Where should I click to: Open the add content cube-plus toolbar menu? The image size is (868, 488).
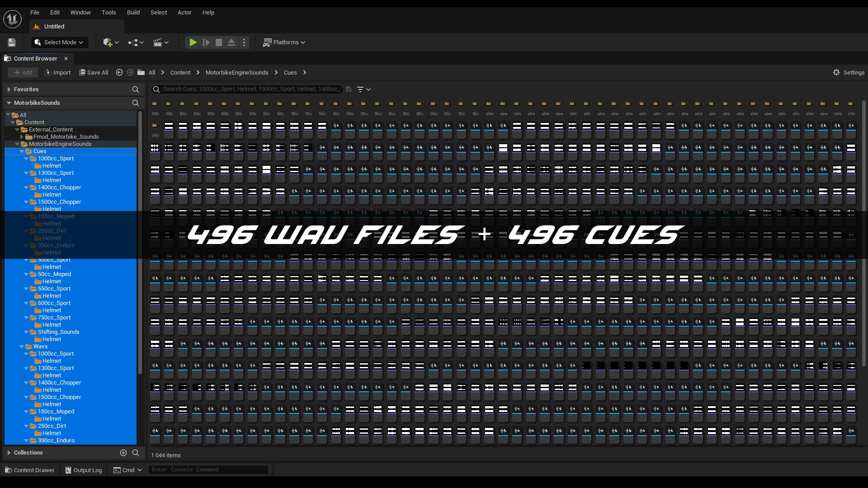click(x=111, y=42)
